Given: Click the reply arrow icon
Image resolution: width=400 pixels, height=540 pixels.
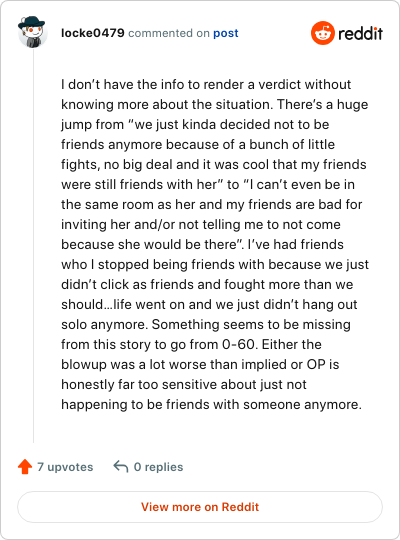Looking at the screenshot, I should coord(121,467).
